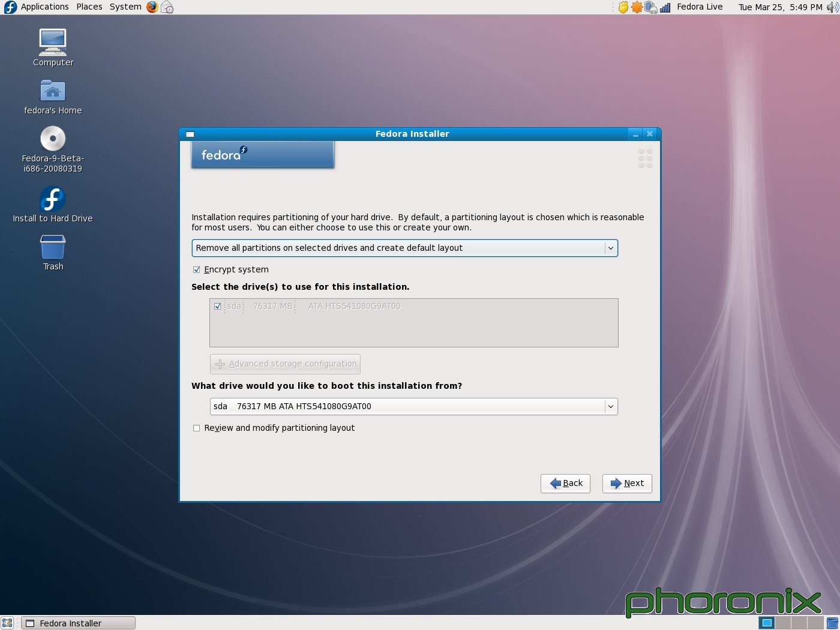
Task: Check Review and modify partitioning layout
Action: [196, 428]
